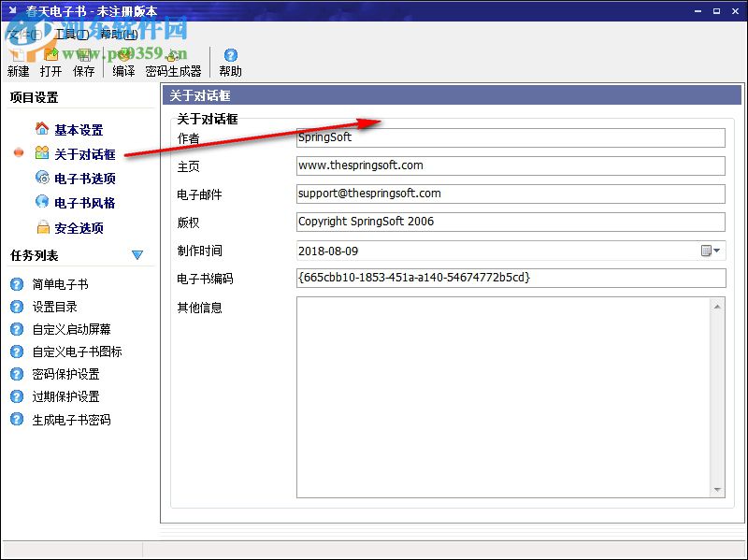Minimize the 春天电子书 window
Viewport: 748px width, 560px height.
698,11
